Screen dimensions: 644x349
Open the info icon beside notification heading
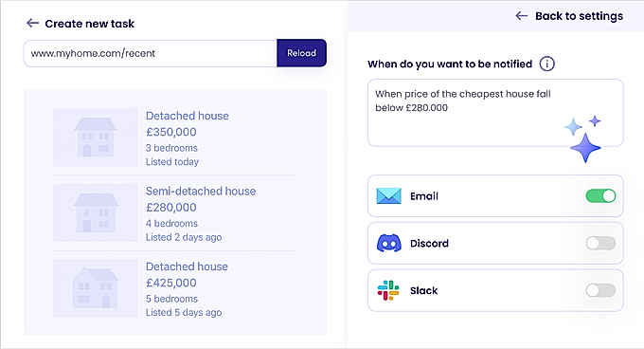[x=546, y=64]
